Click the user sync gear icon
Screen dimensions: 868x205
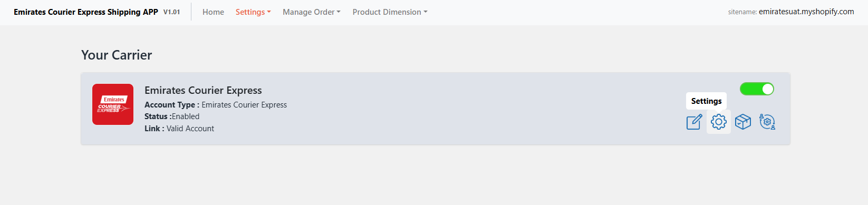click(767, 122)
